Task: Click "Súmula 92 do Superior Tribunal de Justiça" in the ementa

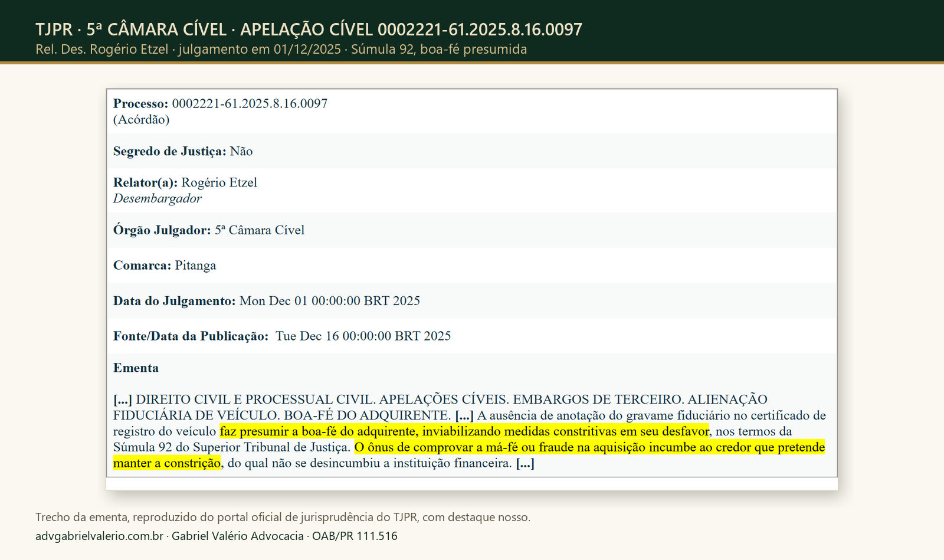Action: coord(231,447)
